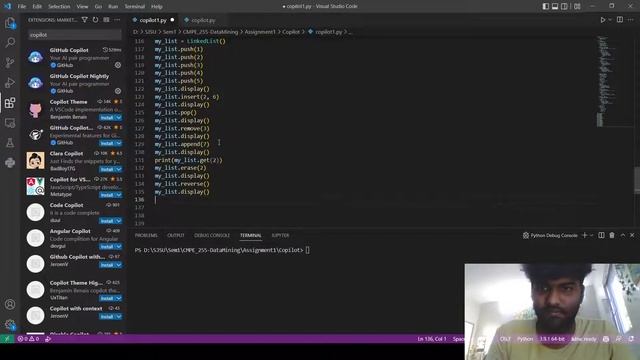Open new terminal launch profile dropdown

pyautogui.click(x=591, y=235)
